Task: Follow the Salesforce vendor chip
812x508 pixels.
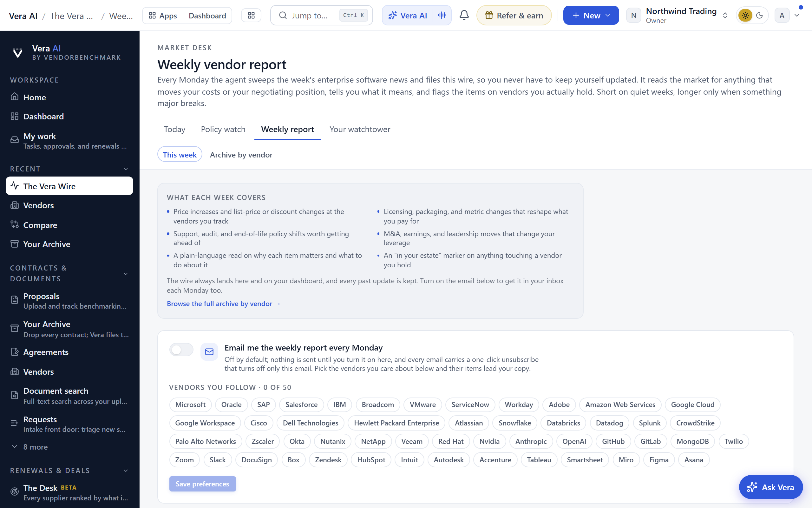Action: point(301,404)
